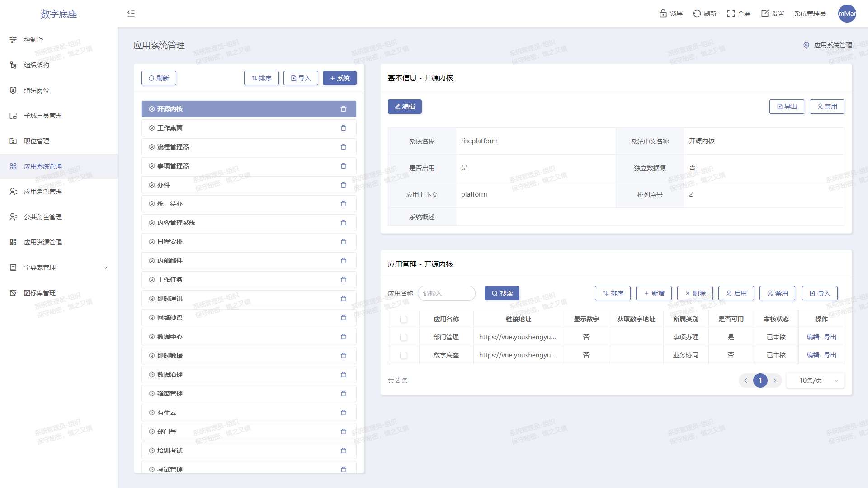This screenshot has width=868, height=488.
Task: Click the user avatar in the top right
Action: (847, 14)
